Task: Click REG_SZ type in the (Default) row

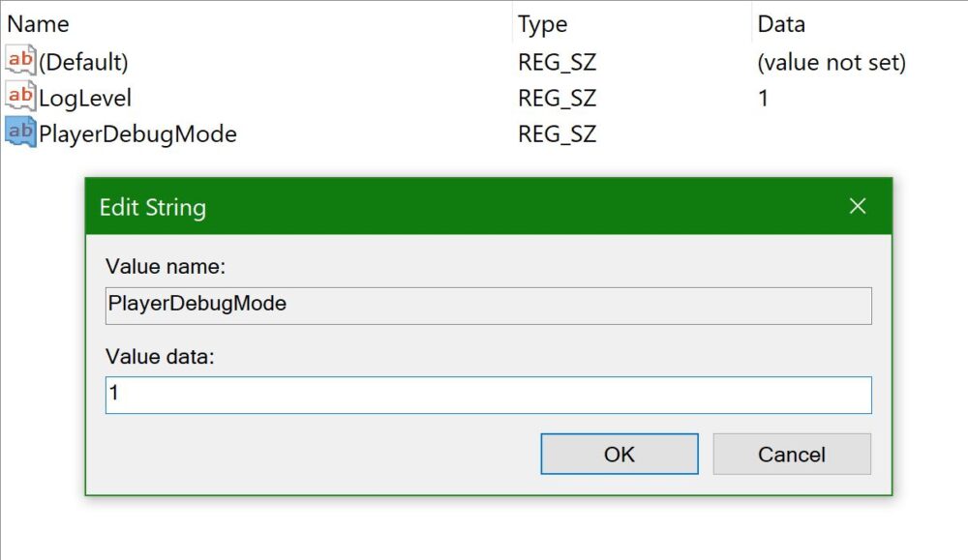Action: coord(557,63)
